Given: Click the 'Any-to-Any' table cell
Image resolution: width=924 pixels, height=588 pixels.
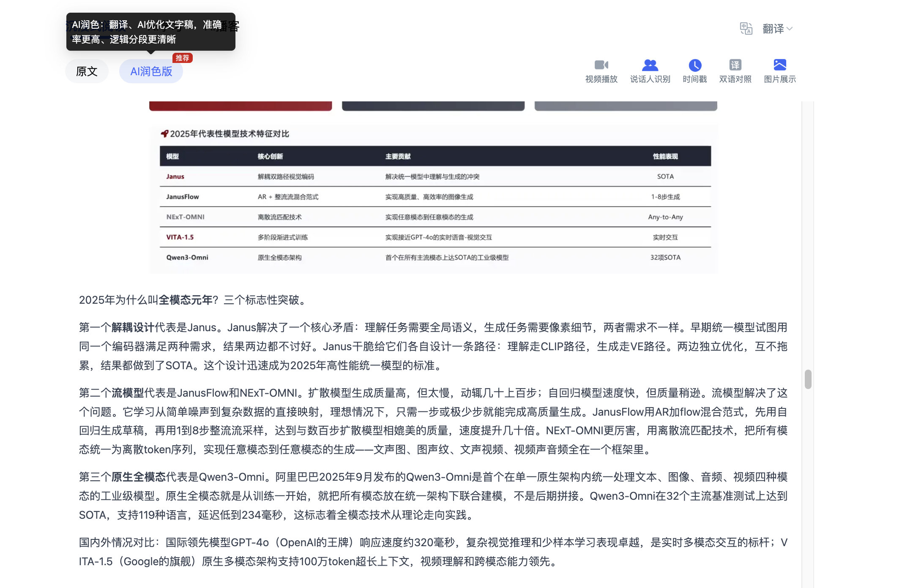Looking at the screenshot, I should (x=665, y=217).
